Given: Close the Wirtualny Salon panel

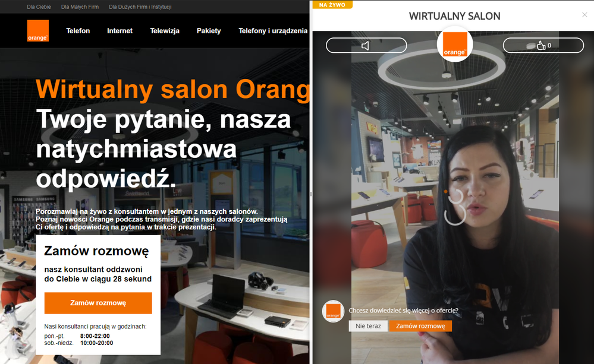Looking at the screenshot, I should point(584,15).
